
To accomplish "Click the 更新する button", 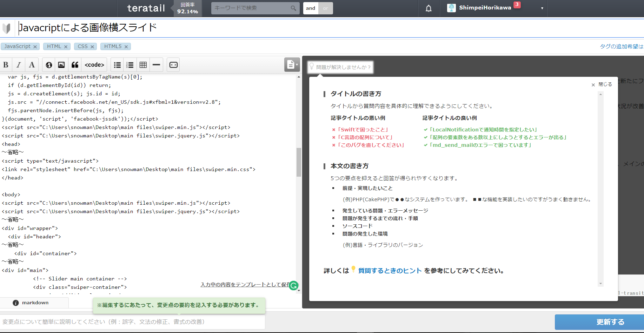I will tap(610, 322).
